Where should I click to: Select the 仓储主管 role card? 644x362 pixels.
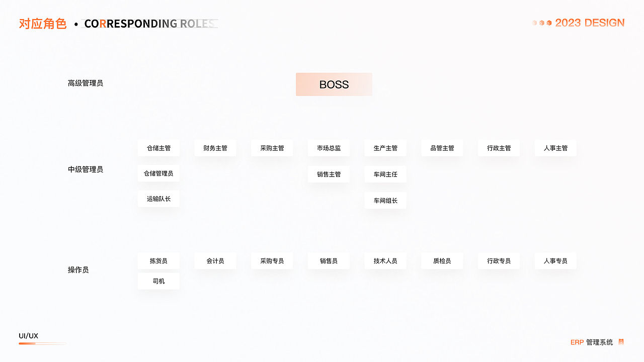(x=158, y=148)
